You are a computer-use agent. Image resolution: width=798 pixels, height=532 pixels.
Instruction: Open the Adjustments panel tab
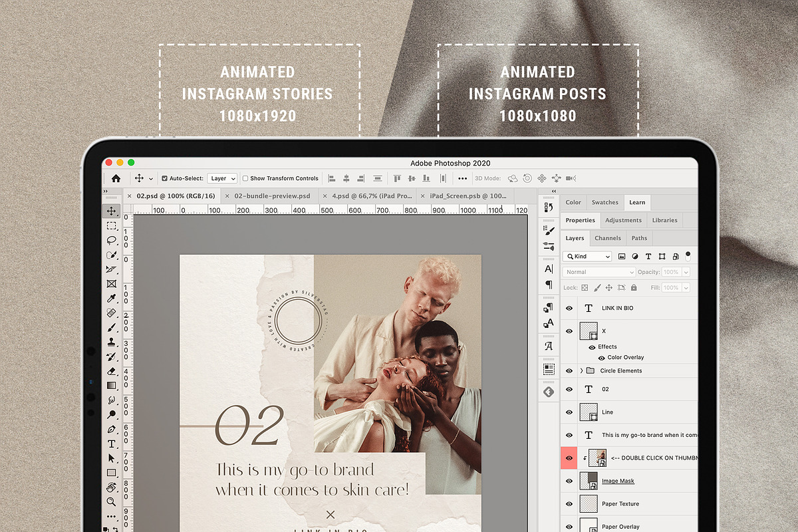tap(623, 220)
